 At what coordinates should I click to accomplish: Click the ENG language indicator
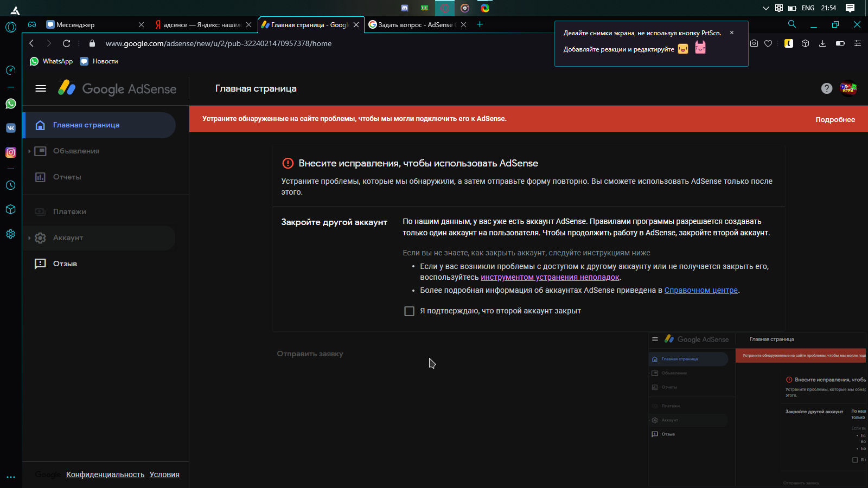point(808,8)
